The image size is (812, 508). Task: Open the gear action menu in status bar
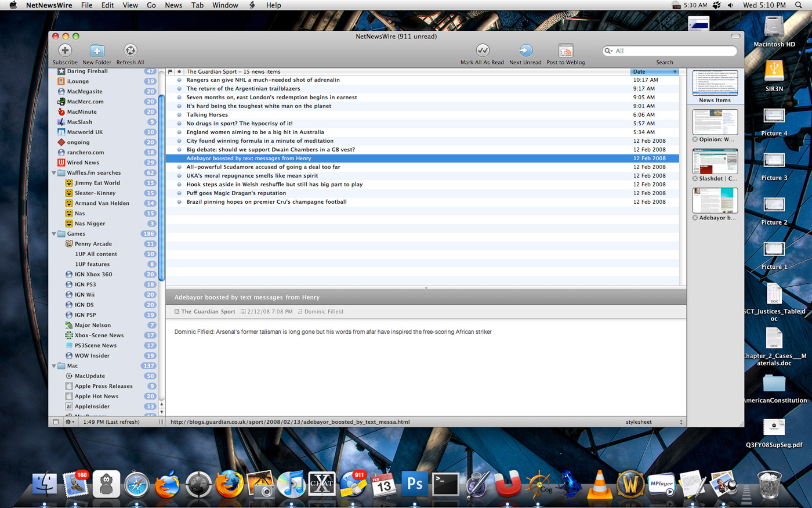pyautogui.click(x=69, y=422)
